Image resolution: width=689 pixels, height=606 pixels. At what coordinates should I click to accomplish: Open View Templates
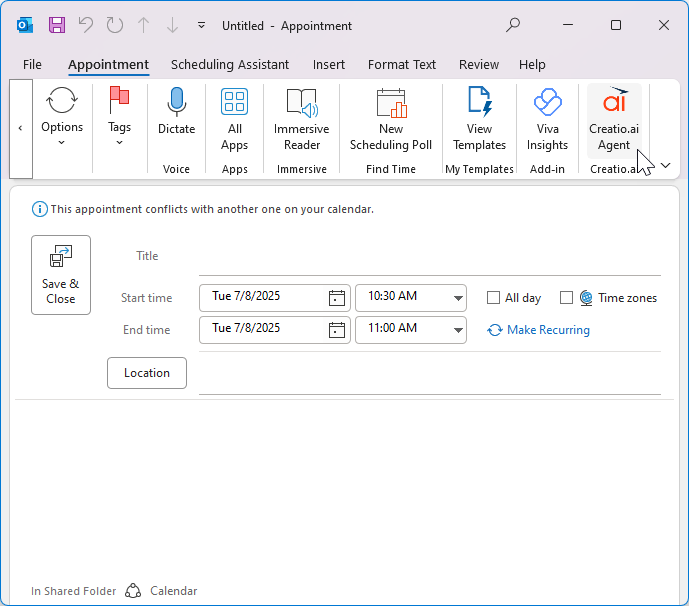pyautogui.click(x=479, y=119)
